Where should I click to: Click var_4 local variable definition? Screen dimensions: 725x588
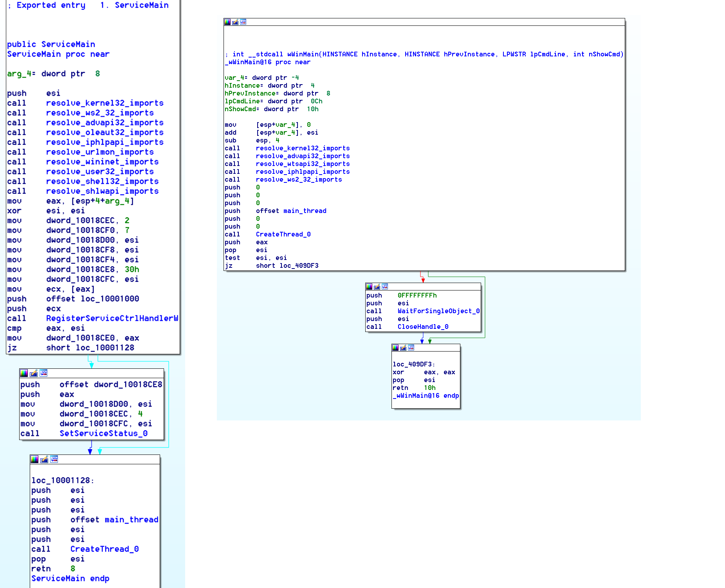coord(262,78)
